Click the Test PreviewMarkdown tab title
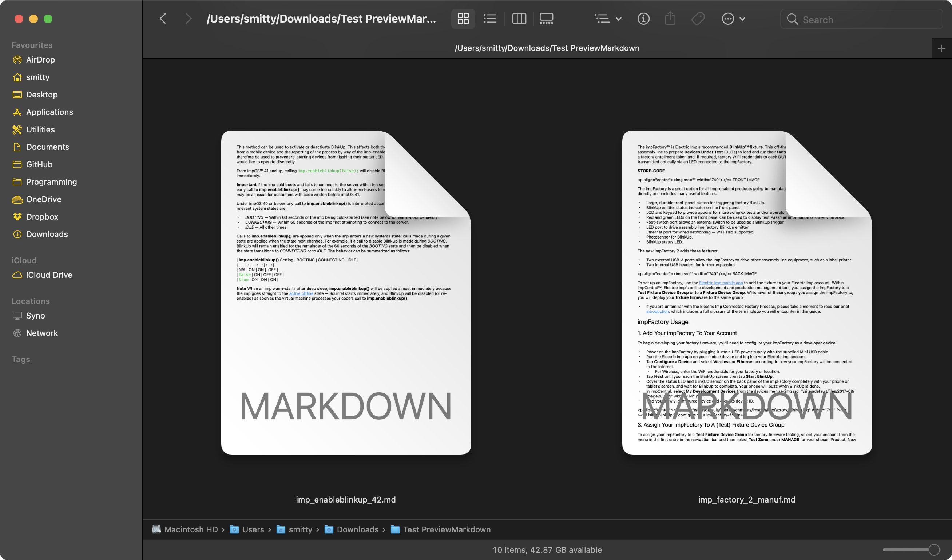The image size is (952, 560). [547, 48]
